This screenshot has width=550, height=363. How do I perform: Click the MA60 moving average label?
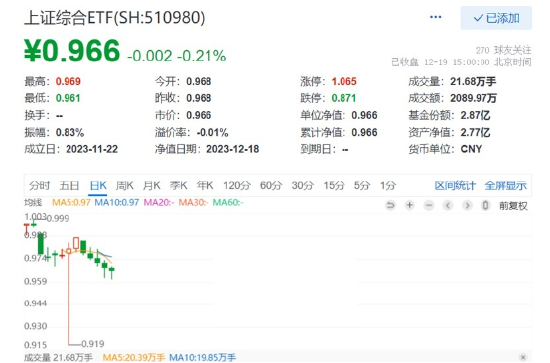[228, 202]
